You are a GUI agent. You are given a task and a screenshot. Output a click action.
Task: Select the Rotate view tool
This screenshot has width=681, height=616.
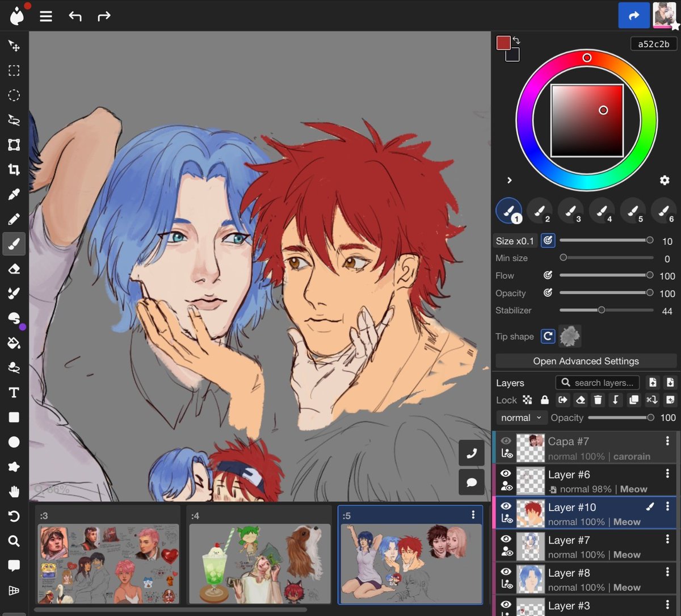click(14, 516)
